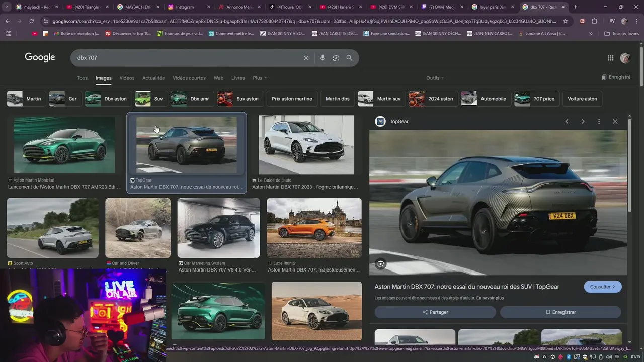Open Aston Martin DBX 707 TopGear title link

[x=467, y=287]
